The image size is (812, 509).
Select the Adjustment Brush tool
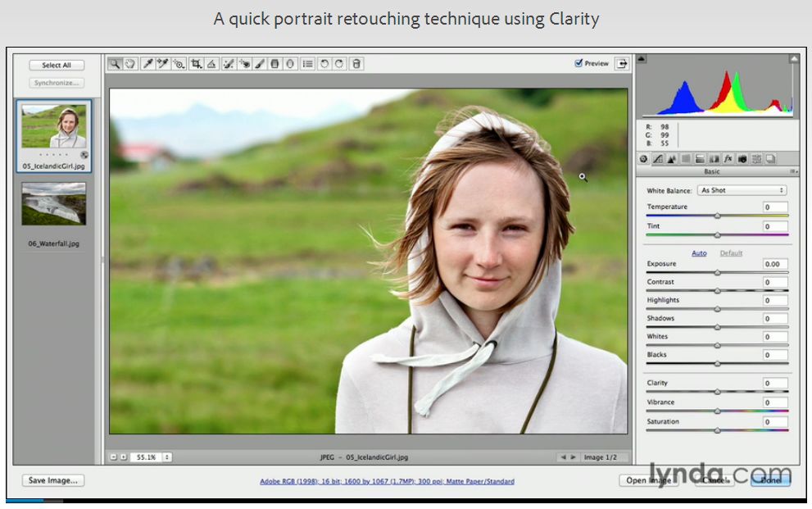tap(260, 63)
